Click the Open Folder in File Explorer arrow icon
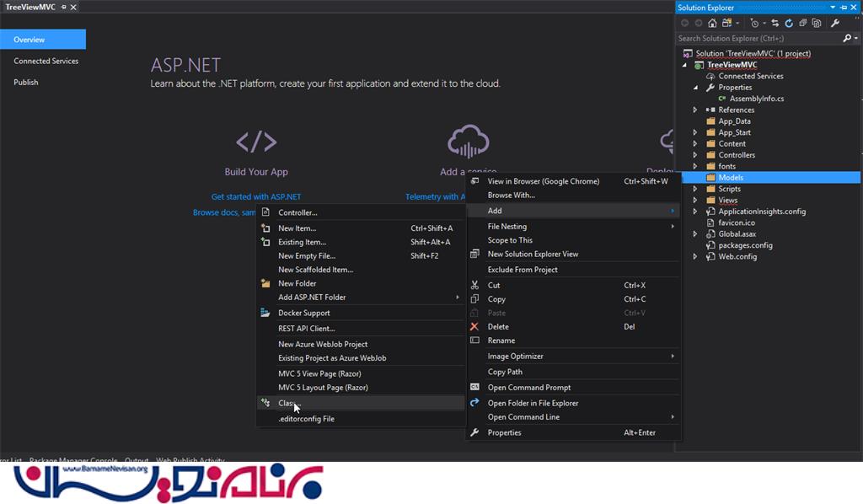This screenshot has height=504, width=863. click(x=474, y=402)
